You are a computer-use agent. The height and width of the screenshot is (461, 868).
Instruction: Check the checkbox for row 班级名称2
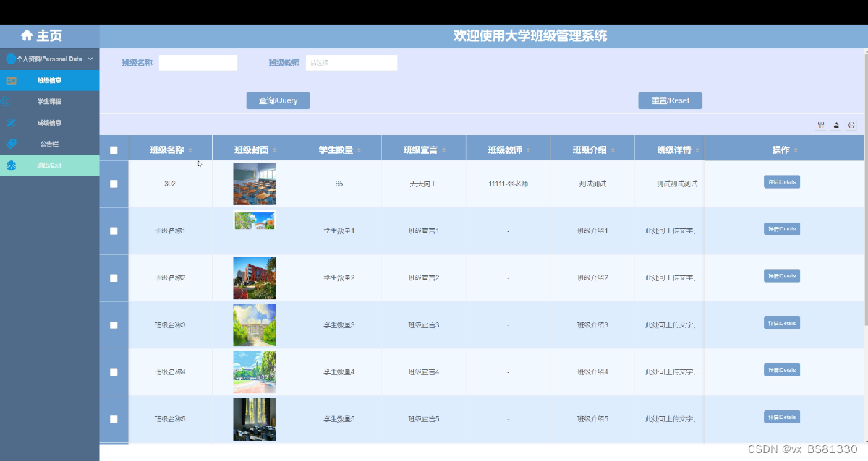pos(114,277)
